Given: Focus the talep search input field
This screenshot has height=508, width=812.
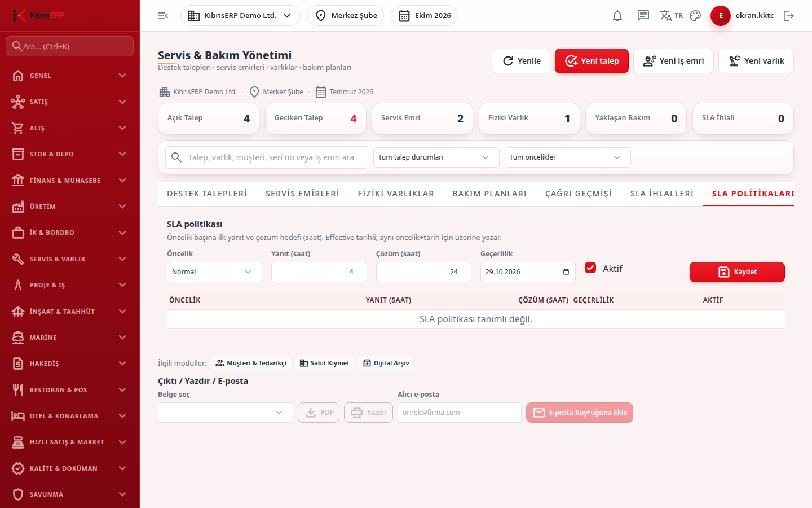Looking at the screenshot, I should tap(267, 157).
